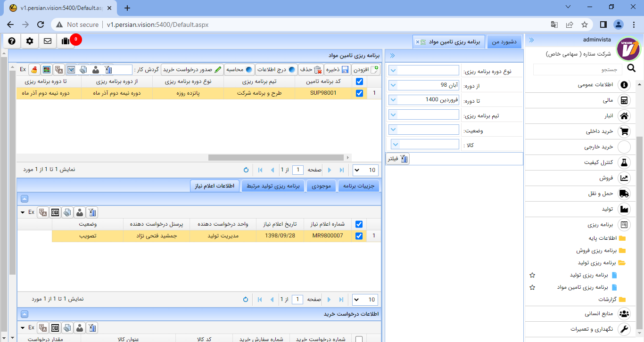Open the page size dropdown in the supply planning grid
The image size is (644, 342).
[365, 170]
